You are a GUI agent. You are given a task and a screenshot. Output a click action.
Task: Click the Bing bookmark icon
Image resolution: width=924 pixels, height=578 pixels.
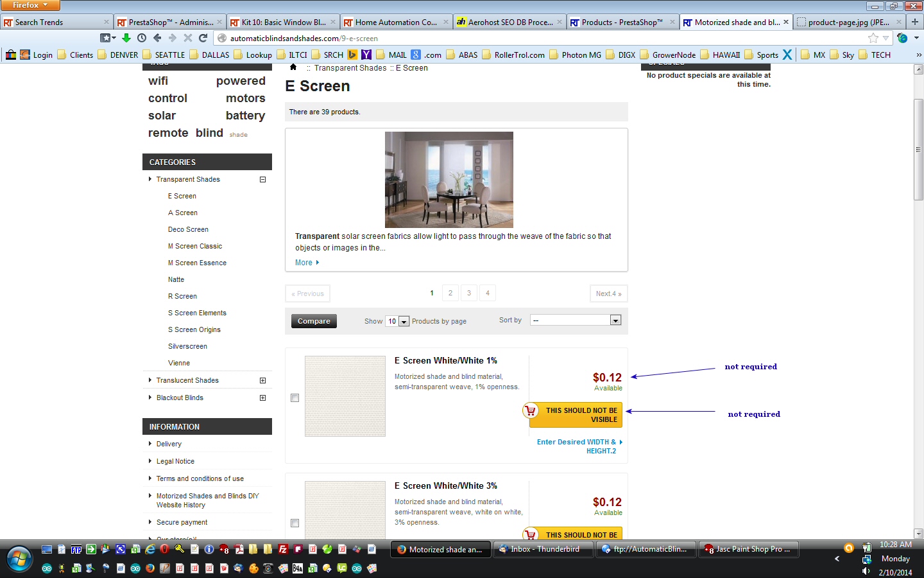[x=352, y=55]
